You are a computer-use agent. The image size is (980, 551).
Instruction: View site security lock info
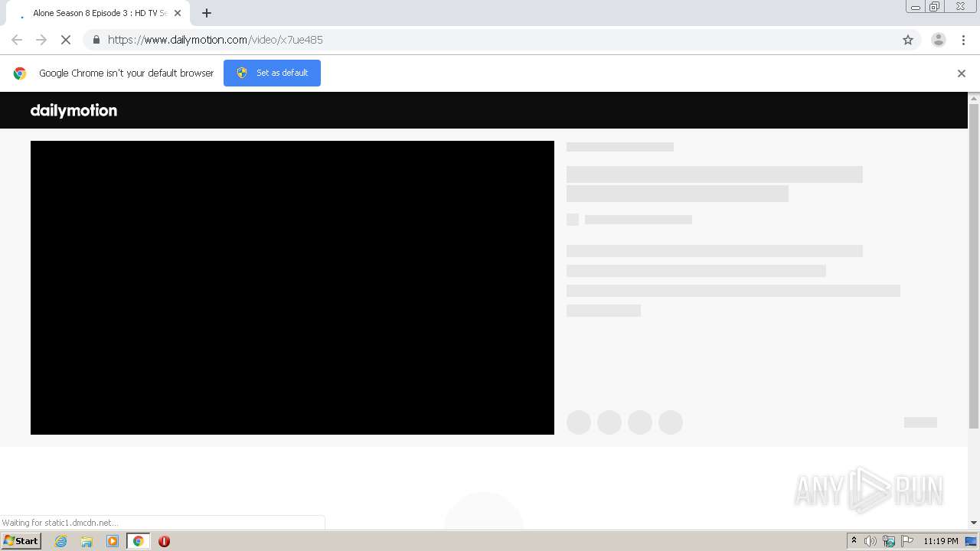coord(96,40)
